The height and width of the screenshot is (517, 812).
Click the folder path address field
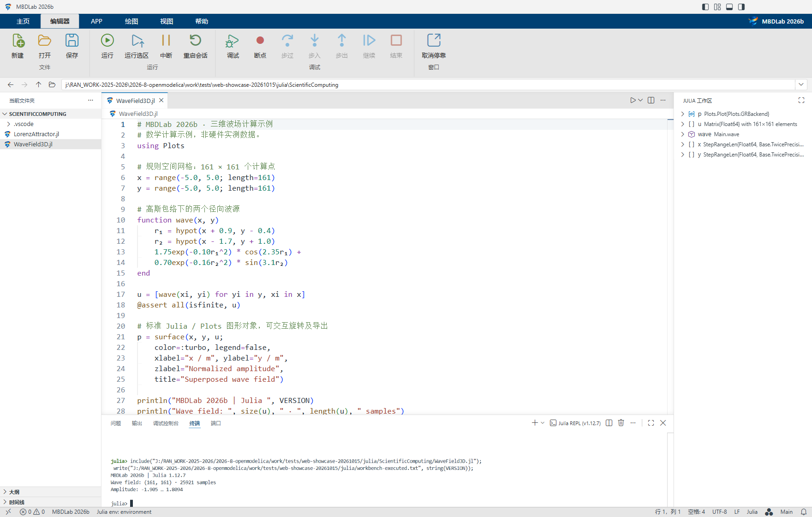point(428,84)
